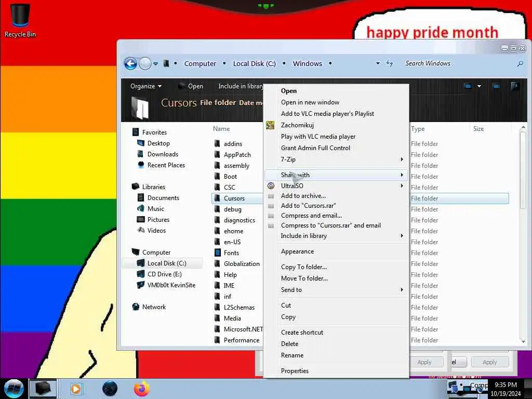Click the Explorer taskbar button
The height and width of the screenshot is (399, 532).
coord(43,389)
